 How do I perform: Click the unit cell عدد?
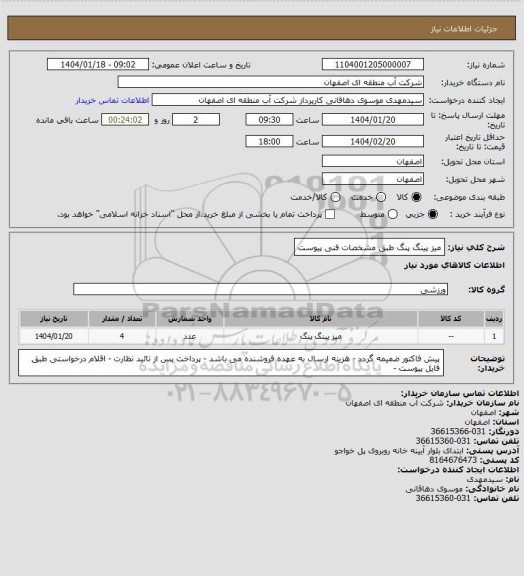pos(190,336)
